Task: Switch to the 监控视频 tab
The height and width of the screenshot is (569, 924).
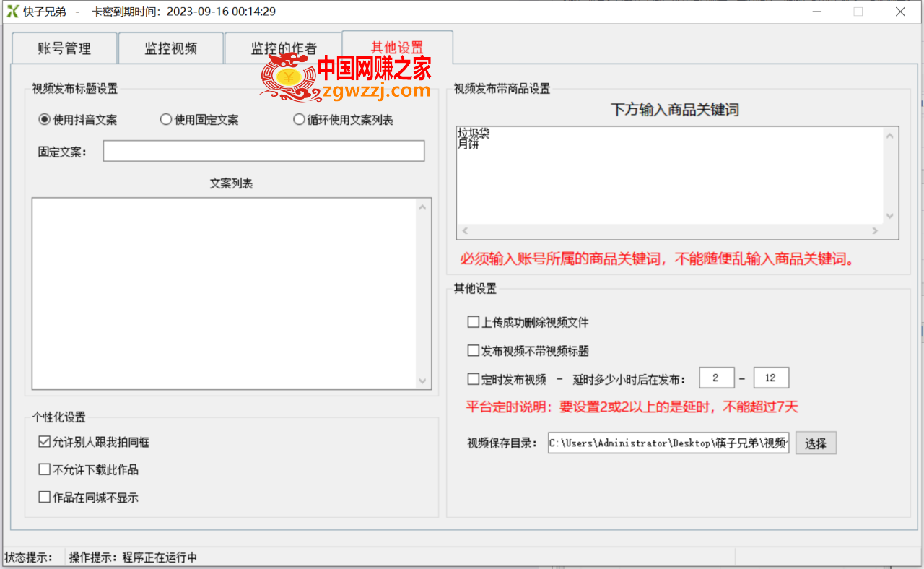Action: [170, 48]
